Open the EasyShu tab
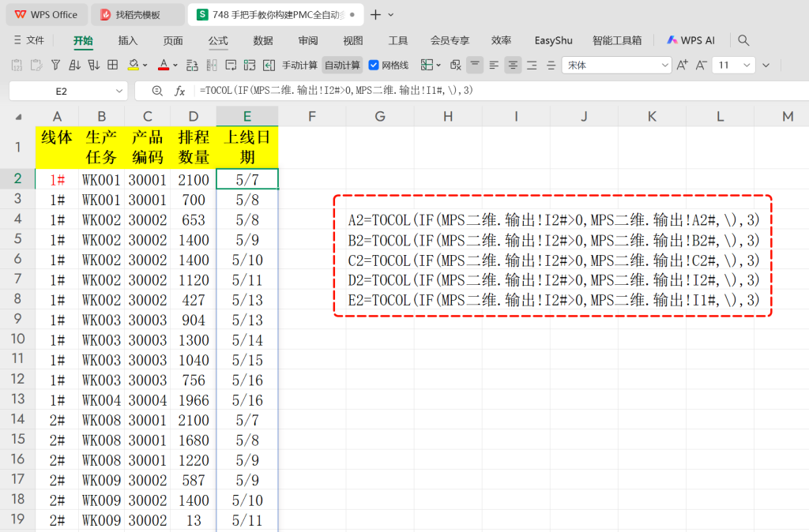Screen dimensions: 809x532 coord(554,41)
